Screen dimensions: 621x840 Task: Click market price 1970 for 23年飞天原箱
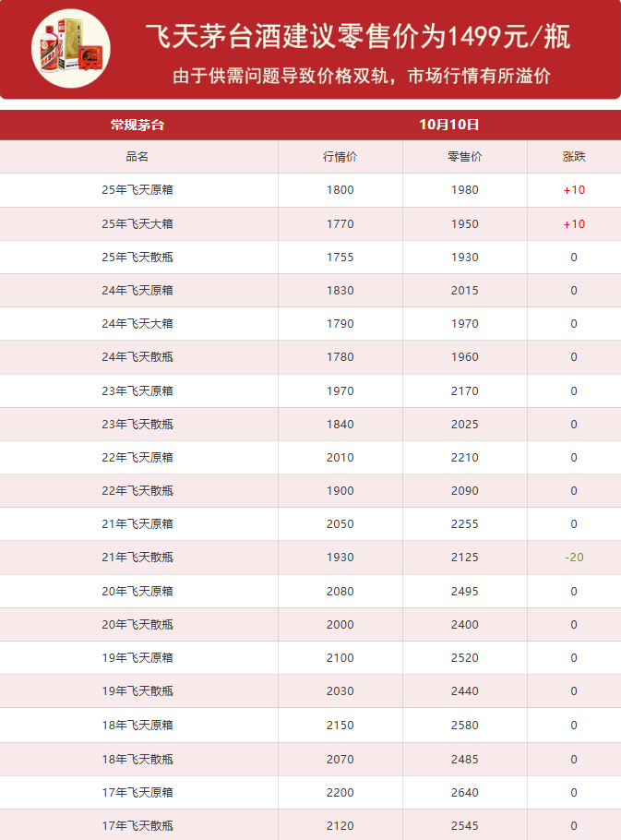tap(340, 391)
